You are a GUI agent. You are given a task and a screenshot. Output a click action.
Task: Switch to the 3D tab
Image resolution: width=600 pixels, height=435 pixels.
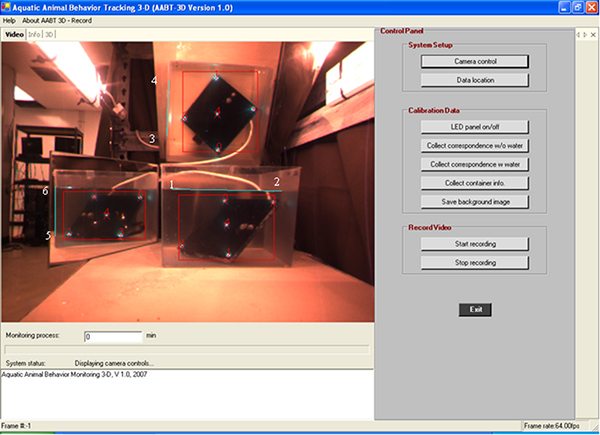50,34
